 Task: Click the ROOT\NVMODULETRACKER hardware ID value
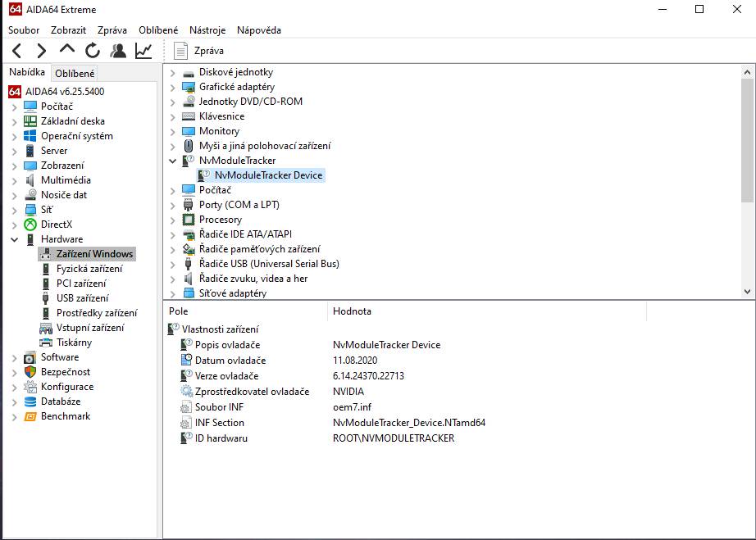[x=394, y=438]
